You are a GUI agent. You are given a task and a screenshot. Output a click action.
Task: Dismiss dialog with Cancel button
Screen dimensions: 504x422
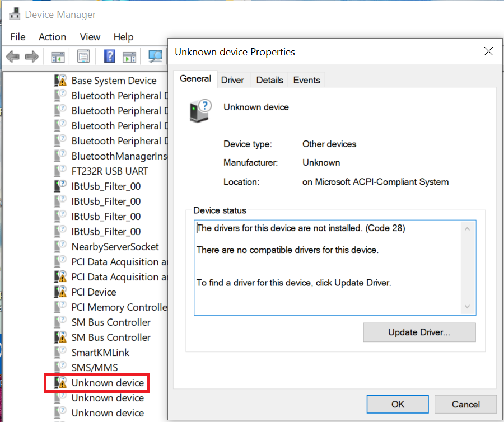[465, 404]
